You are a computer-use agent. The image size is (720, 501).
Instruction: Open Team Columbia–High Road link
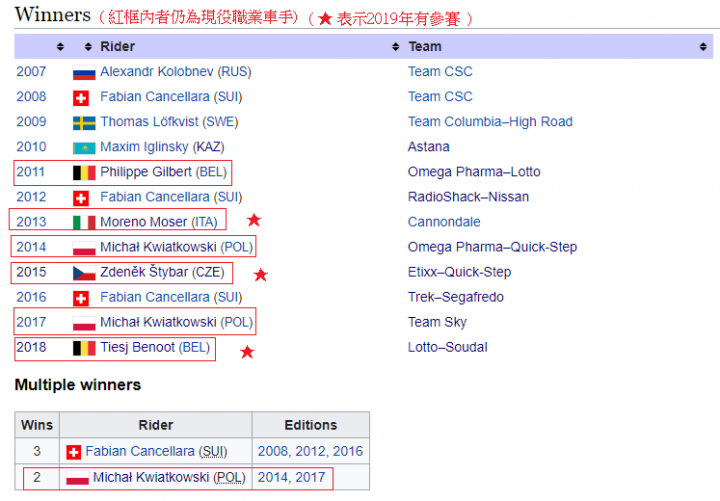click(x=490, y=122)
